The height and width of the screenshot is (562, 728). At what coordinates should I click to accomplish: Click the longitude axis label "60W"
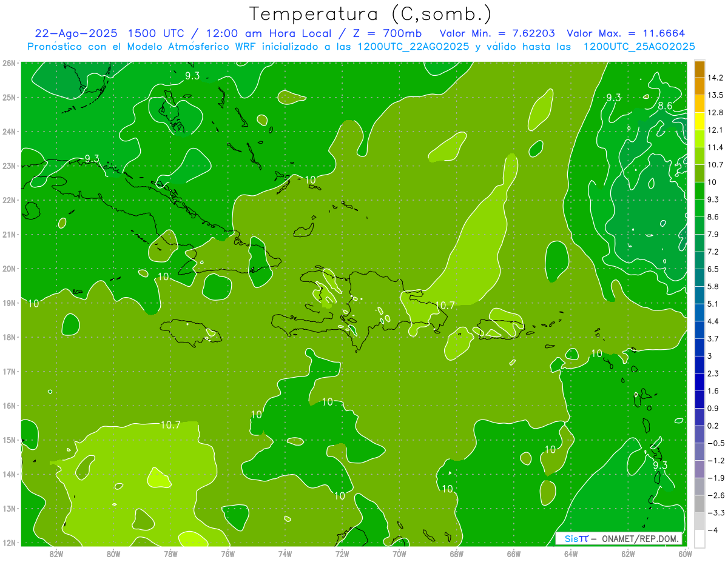pos(684,554)
